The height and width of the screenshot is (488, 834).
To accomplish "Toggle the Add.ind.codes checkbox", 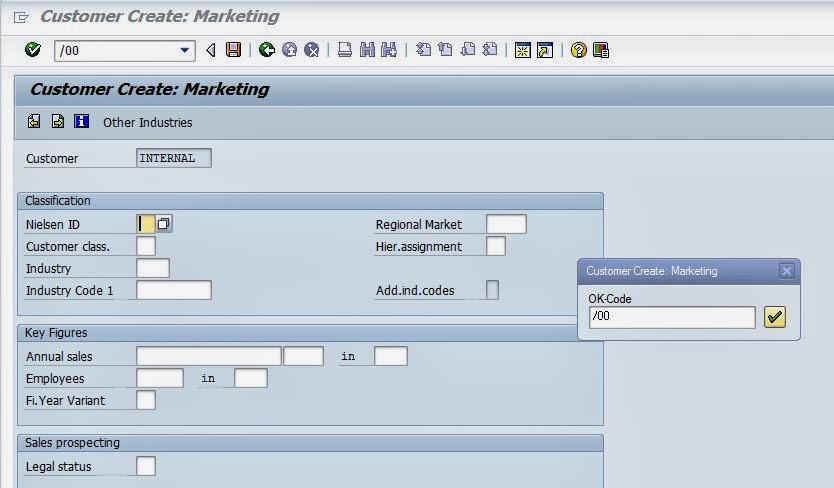I will 492,290.
